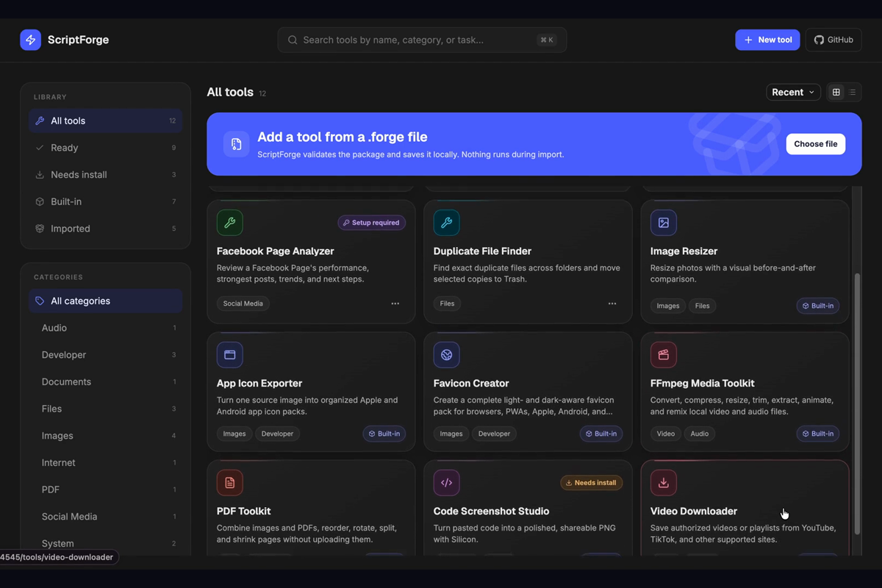Open Duplicate File Finder more options menu
Screen dimensions: 882x588
[612, 304]
